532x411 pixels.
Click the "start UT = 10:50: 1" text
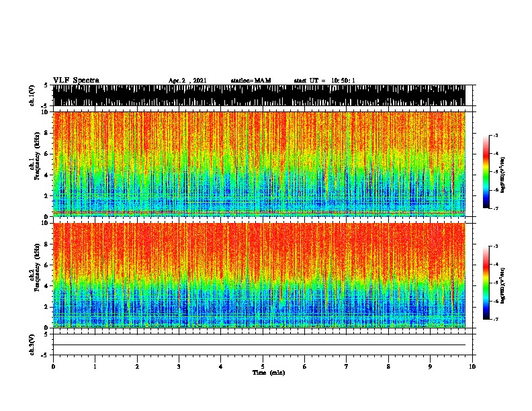click(x=324, y=81)
